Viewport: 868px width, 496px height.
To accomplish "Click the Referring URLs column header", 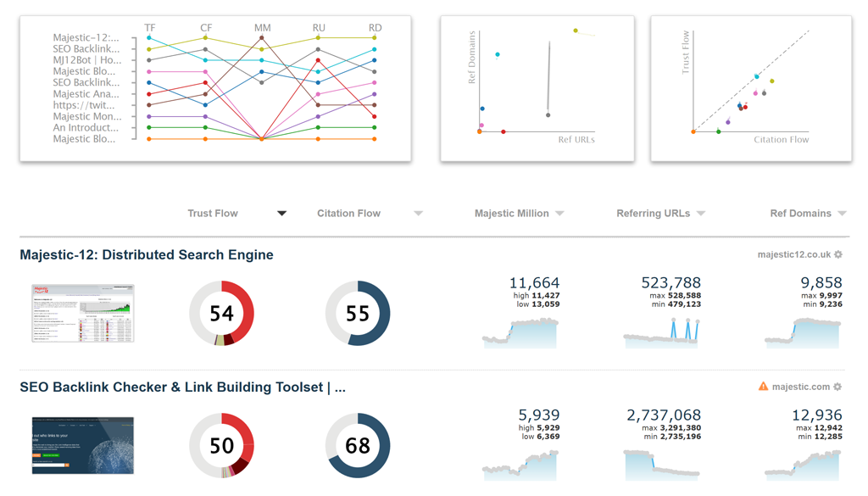I will coord(654,214).
